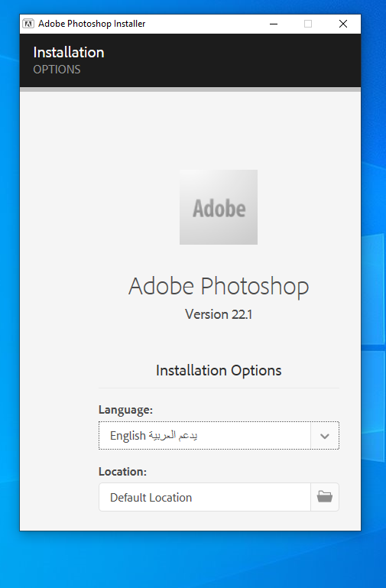Click the blue desktop wallpaper below installer

pyautogui.click(x=193, y=560)
